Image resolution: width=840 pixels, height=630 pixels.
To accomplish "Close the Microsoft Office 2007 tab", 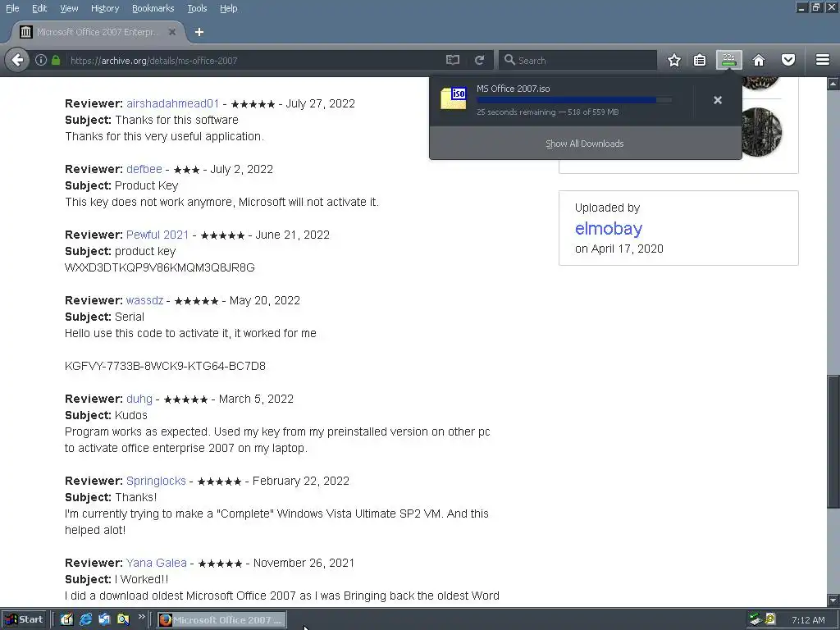I will [172, 32].
